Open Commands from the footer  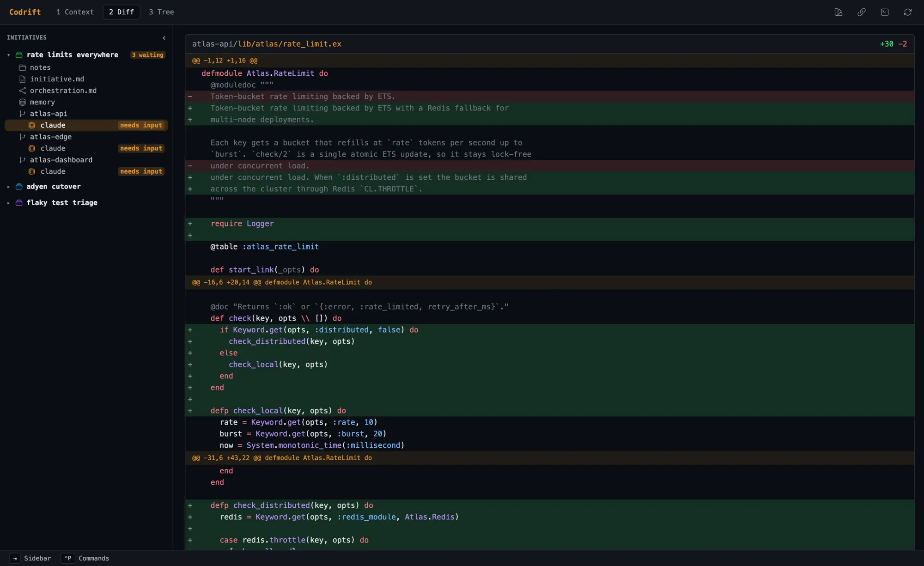tap(94, 558)
